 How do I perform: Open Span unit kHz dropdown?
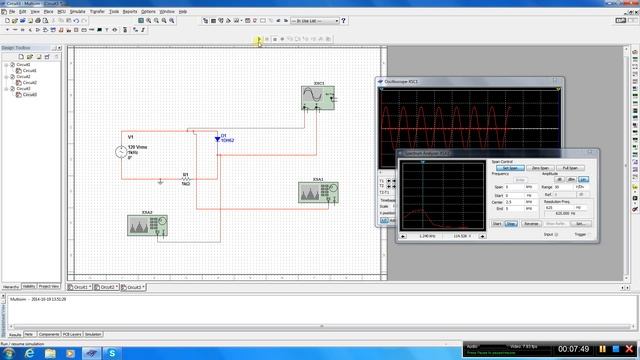click(530, 187)
